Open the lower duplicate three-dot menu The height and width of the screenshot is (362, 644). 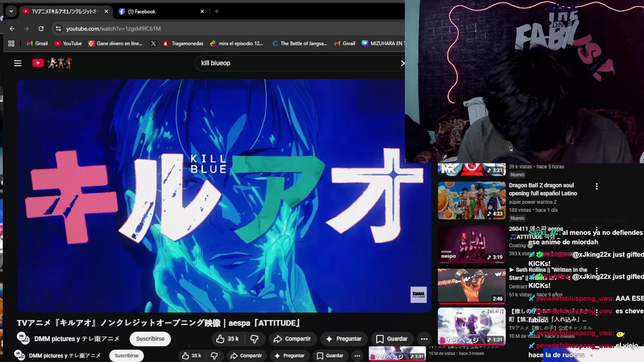click(x=357, y=355)
